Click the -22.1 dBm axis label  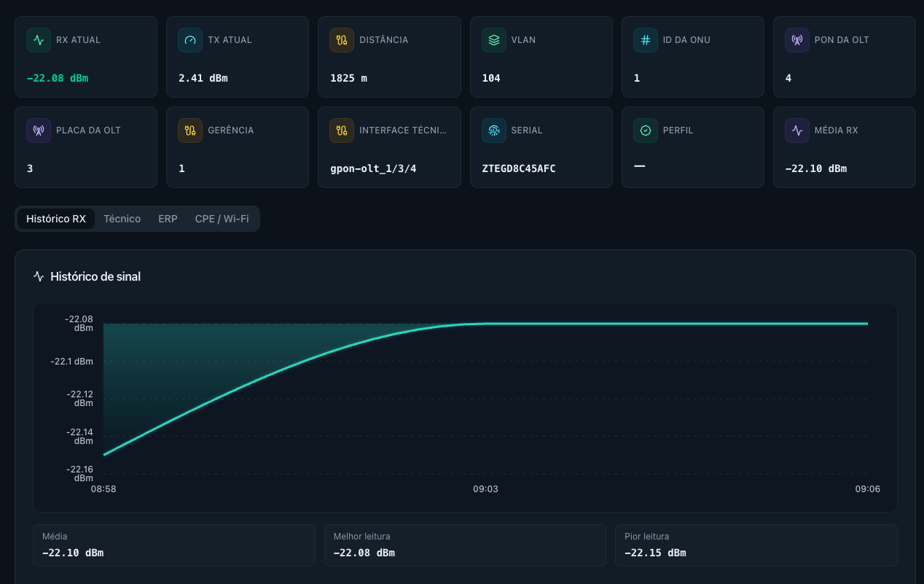coord(72,361)
